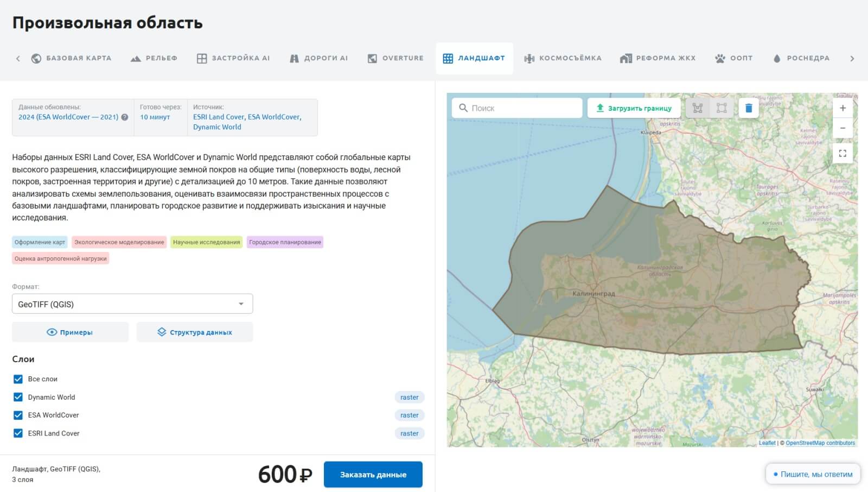This screenshot has height=492, width=868.
Task: Click the trash delete boundary icon
Action: point(749,108)
